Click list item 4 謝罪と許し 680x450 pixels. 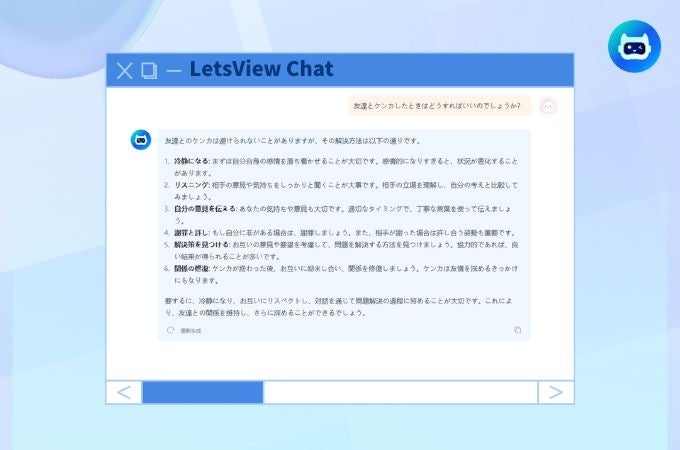point(340,233)
